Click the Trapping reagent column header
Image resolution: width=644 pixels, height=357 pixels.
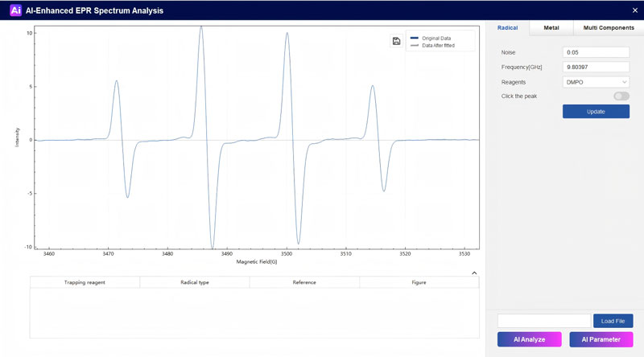pyautogui.click(x=85, y=282)
